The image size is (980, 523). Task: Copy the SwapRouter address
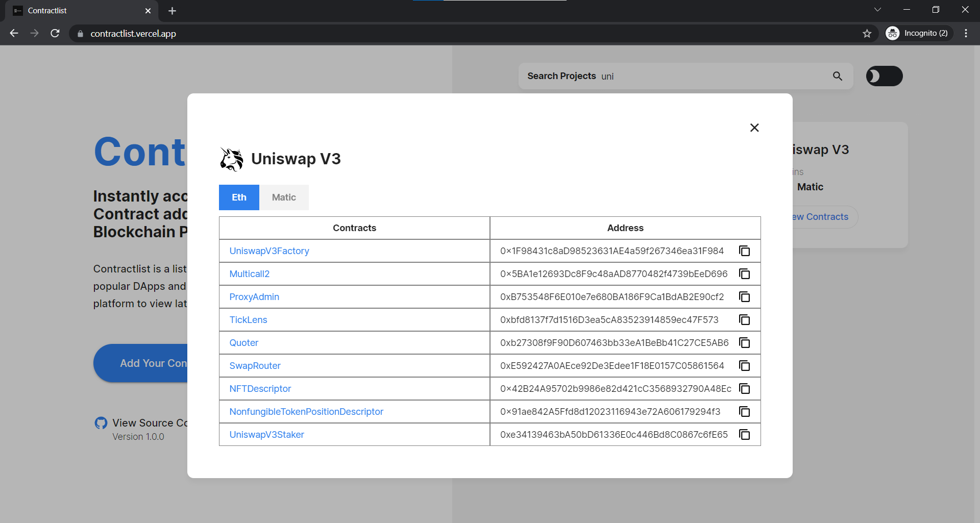pos(745,366)
